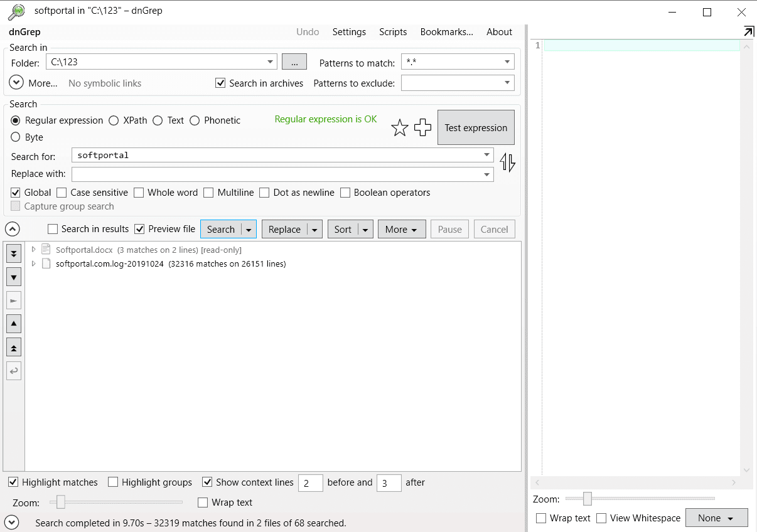Click context lines before number field

310,482
